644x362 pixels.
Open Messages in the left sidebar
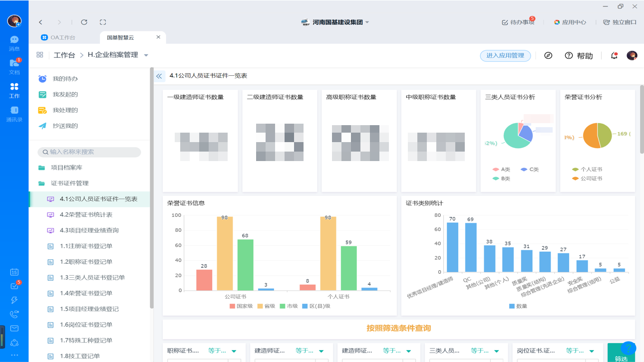click(14, 43)
